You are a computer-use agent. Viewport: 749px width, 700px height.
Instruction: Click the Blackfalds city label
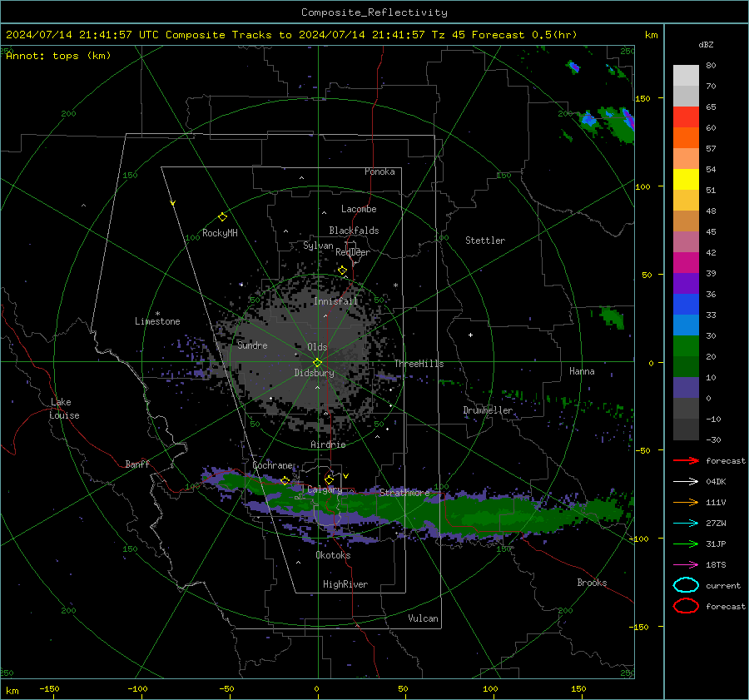(x=354, y=231)
